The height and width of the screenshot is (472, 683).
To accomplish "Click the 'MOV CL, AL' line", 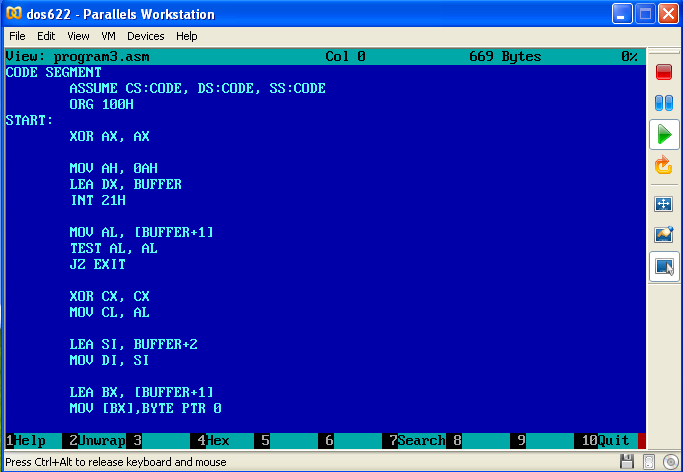I will pyautogui.click(x=109, y=312).
